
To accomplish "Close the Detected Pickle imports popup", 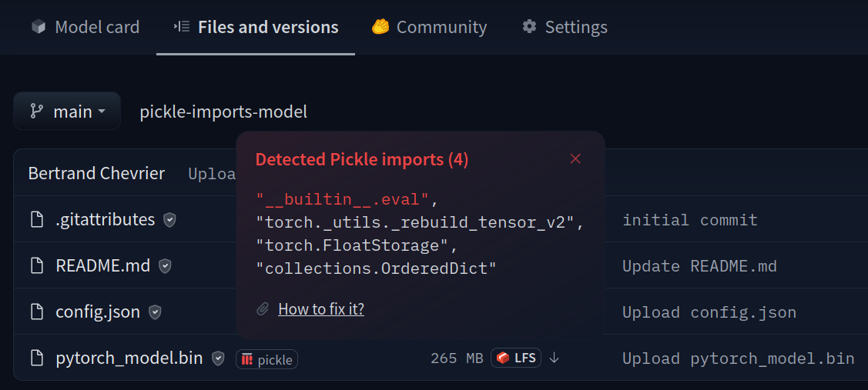I will coord(575,159).
